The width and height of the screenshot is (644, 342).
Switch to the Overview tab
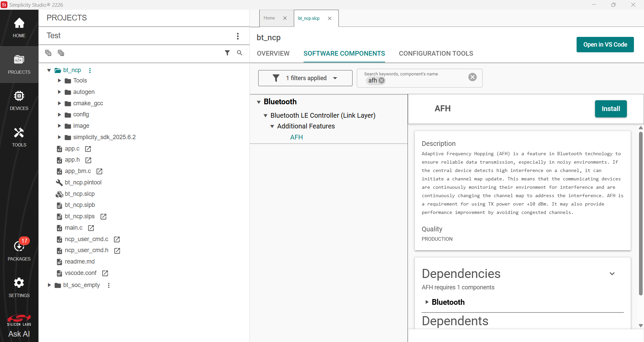point(273,54)
